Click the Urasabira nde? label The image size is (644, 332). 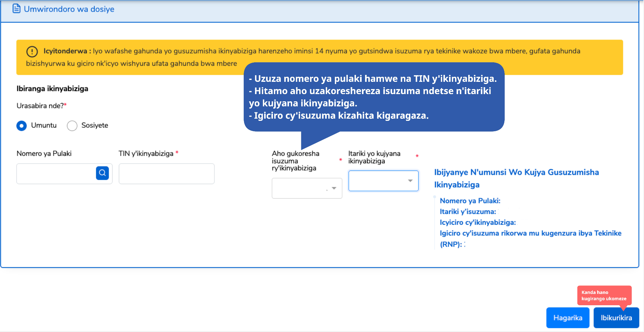coord(42,106)
